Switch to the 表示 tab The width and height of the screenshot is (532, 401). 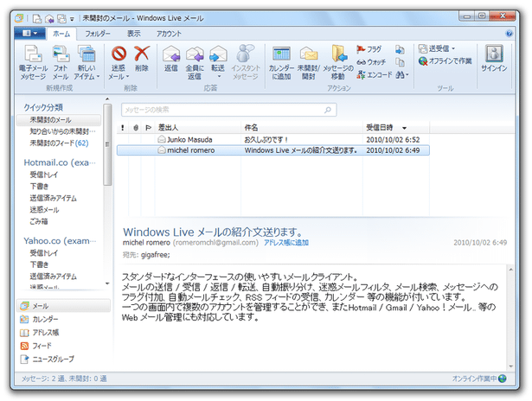click(x=134, y=34)
